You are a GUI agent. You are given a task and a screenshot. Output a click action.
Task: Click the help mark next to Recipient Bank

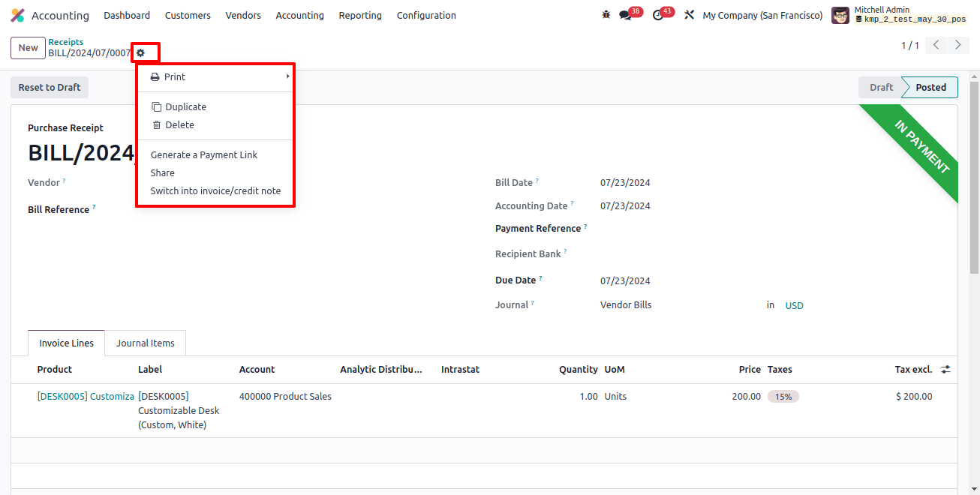(565, 252)
